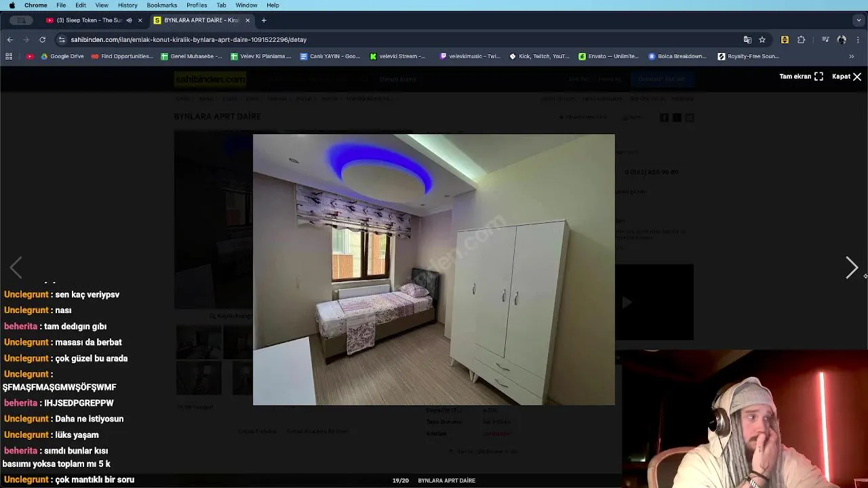View site information icon in address bar
868x488 pixels.
click(x=62, y=40)
